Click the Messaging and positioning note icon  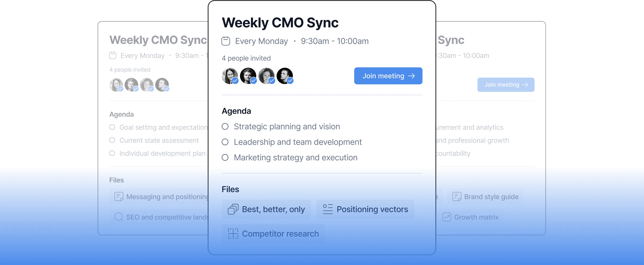pos(119,197)
